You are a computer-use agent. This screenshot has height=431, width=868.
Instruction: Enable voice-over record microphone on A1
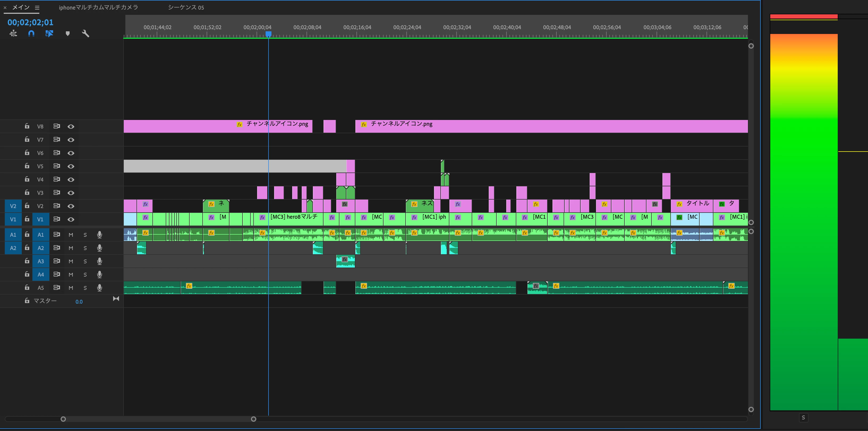click(x=99, y=235)
